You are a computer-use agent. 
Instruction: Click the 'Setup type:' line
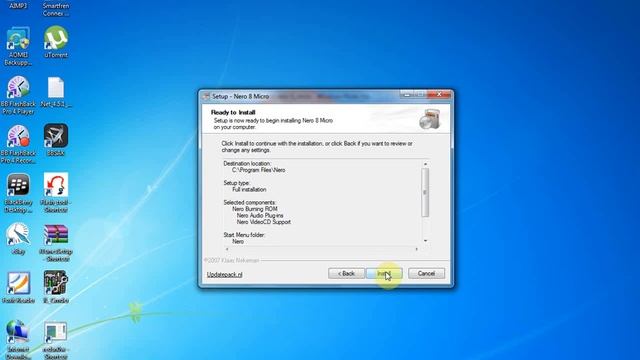[237, 183]
